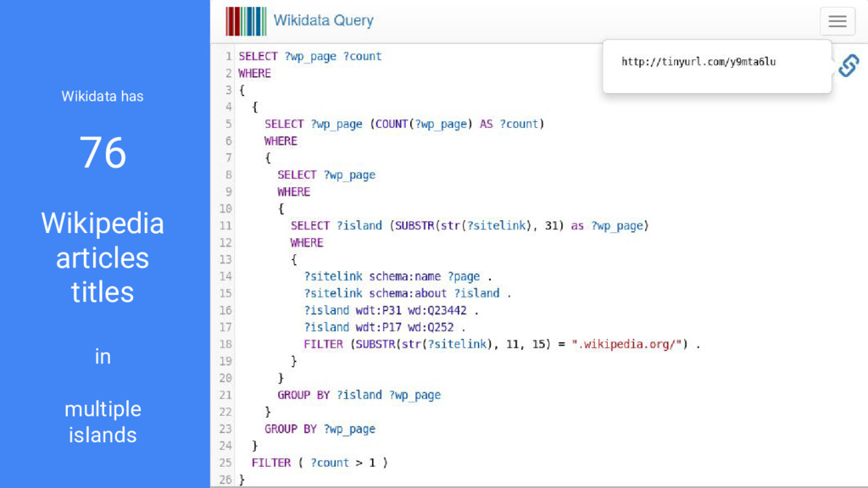The image size is (868, 488).
Task: Click the '.wikipedia.org/' string literal
Action: (x=626, y=344)
